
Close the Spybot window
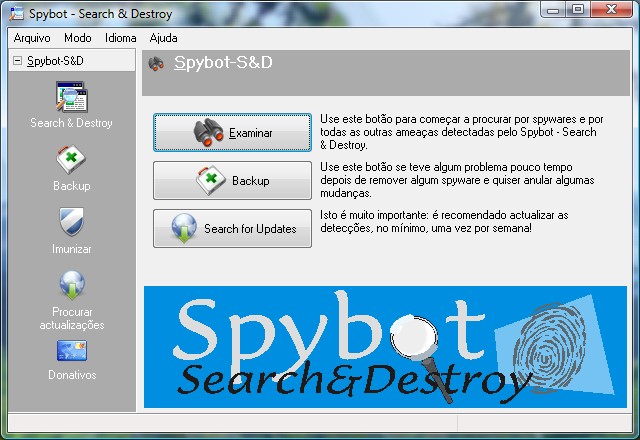[611, 10]
